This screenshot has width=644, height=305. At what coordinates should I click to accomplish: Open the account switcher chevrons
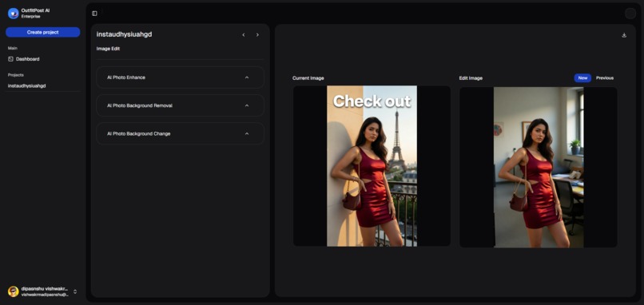tap(75, 291)
